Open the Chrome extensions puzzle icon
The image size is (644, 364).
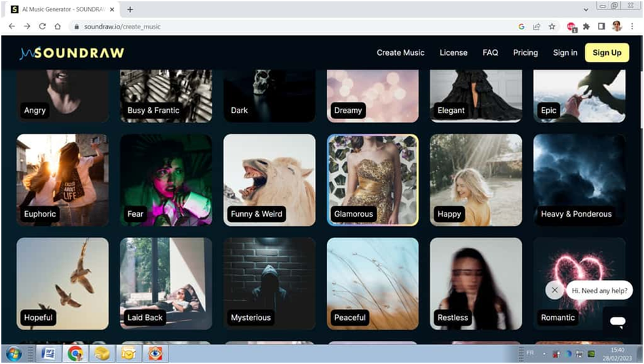click(x=586, y=26)
